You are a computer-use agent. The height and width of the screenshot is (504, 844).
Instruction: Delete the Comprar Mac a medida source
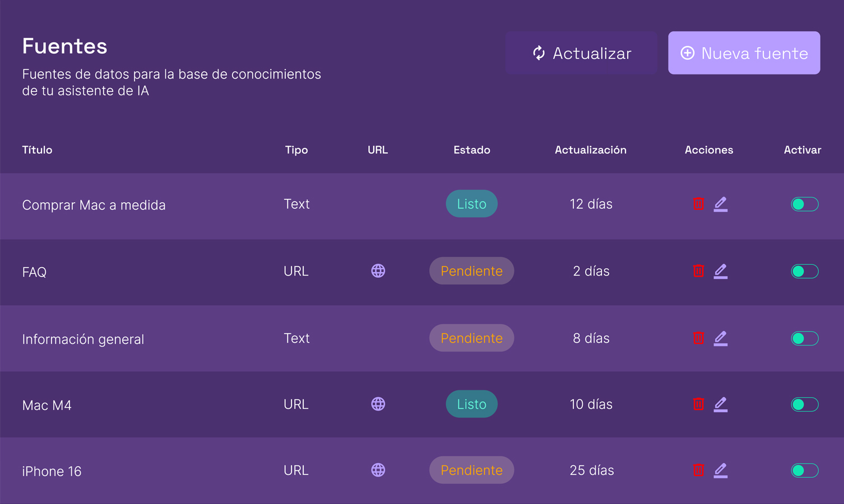pyautogui.click(x=698, y=204)
